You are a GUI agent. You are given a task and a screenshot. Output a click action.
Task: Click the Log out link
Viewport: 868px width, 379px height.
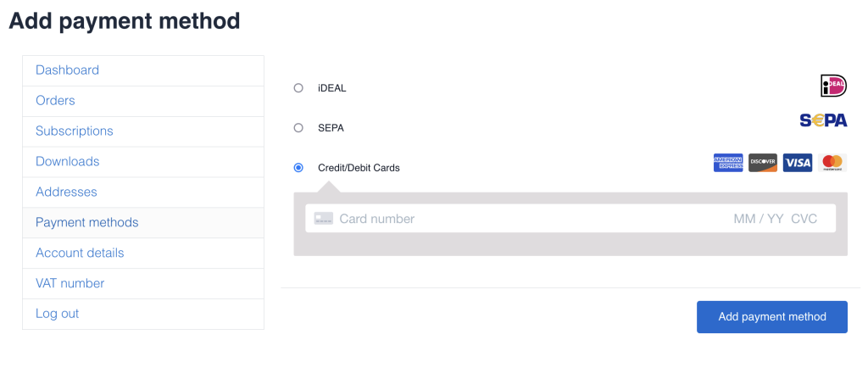[57, 314]
